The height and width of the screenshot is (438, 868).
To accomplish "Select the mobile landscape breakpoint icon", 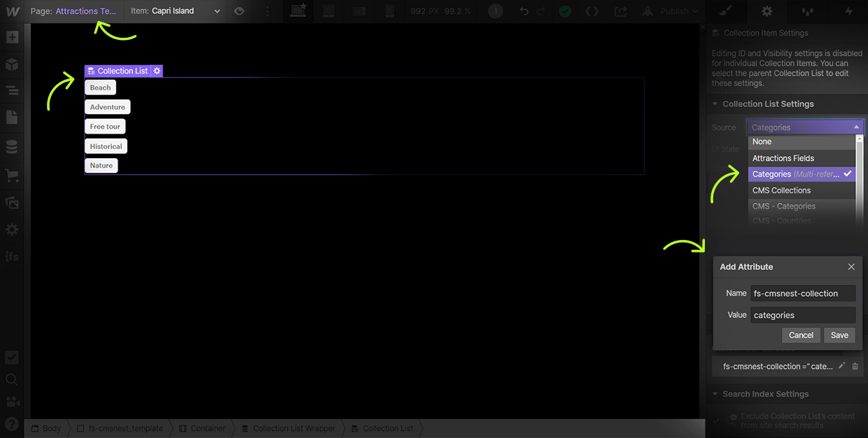I will pos(359,11).
